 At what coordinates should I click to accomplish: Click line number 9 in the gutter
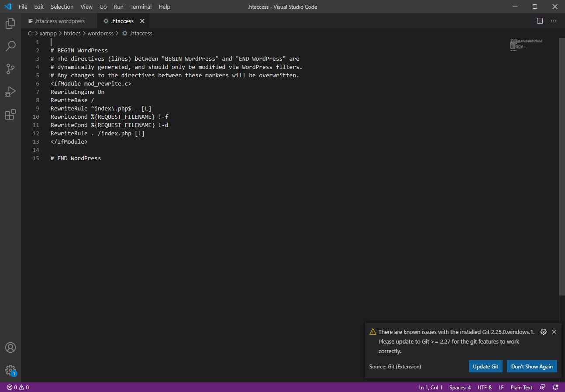(38, 108)
